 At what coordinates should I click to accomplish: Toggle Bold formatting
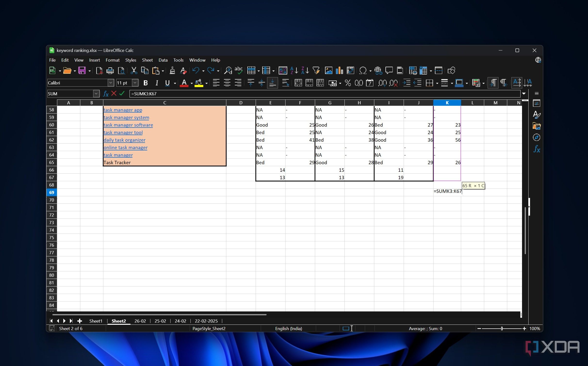(x=146, y=83)
